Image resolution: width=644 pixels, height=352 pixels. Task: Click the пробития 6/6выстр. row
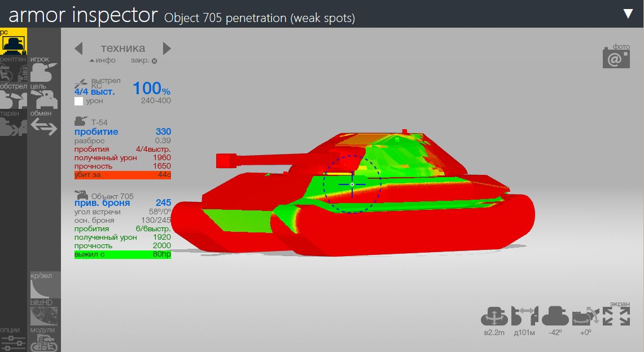(x=122, y=229)
